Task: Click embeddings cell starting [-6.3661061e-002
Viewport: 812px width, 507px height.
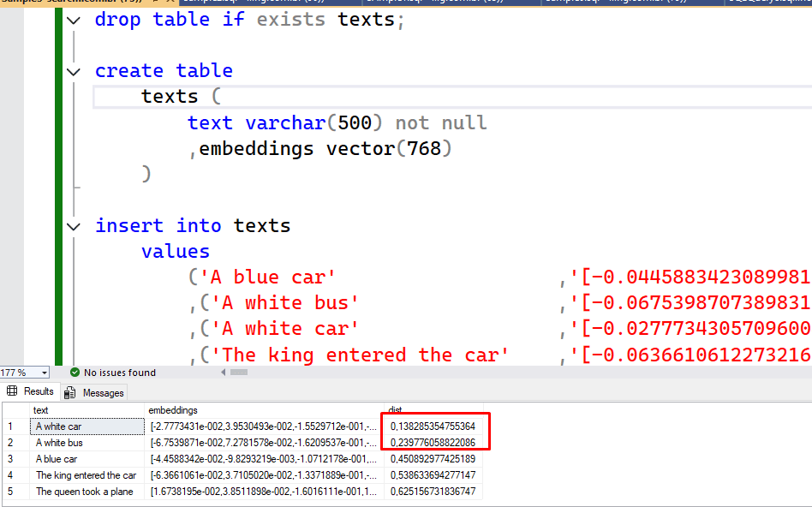Action: click(264, 475)
